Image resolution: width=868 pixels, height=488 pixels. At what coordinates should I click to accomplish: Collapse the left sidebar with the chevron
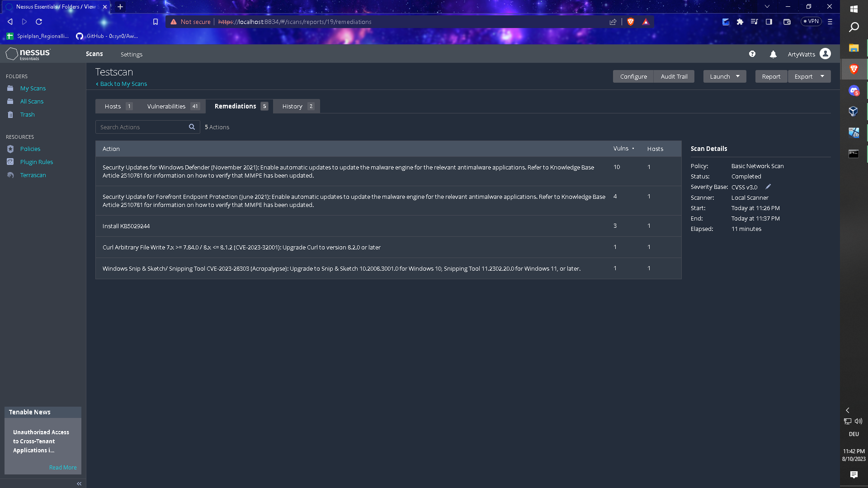pos(79,483)
